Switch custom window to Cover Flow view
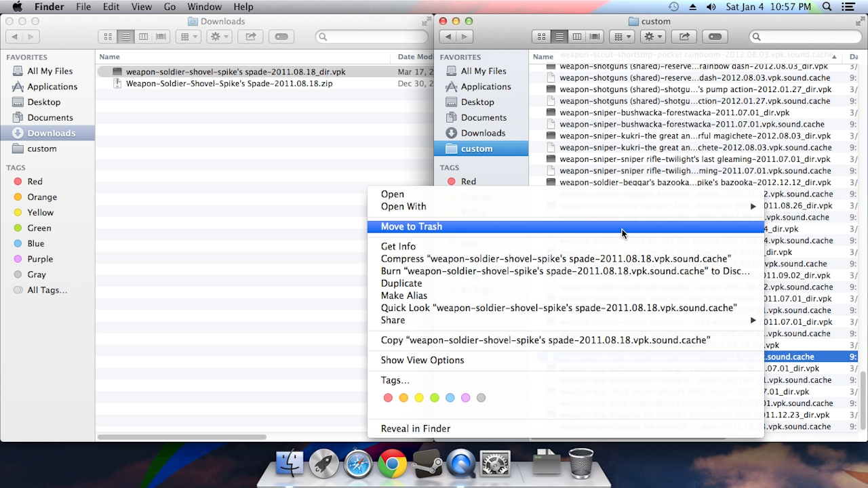Image resolution: width=868 pixels, height=488 pixels. [595, 37]
